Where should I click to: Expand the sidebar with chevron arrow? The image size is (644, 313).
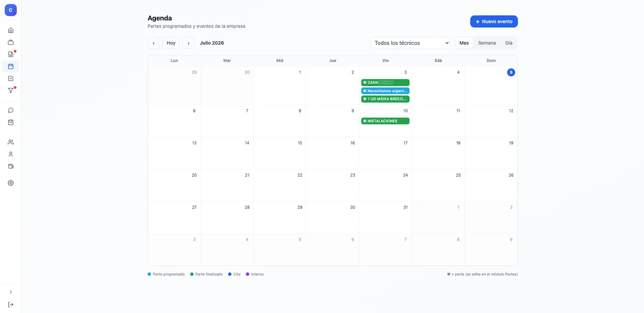11,292
